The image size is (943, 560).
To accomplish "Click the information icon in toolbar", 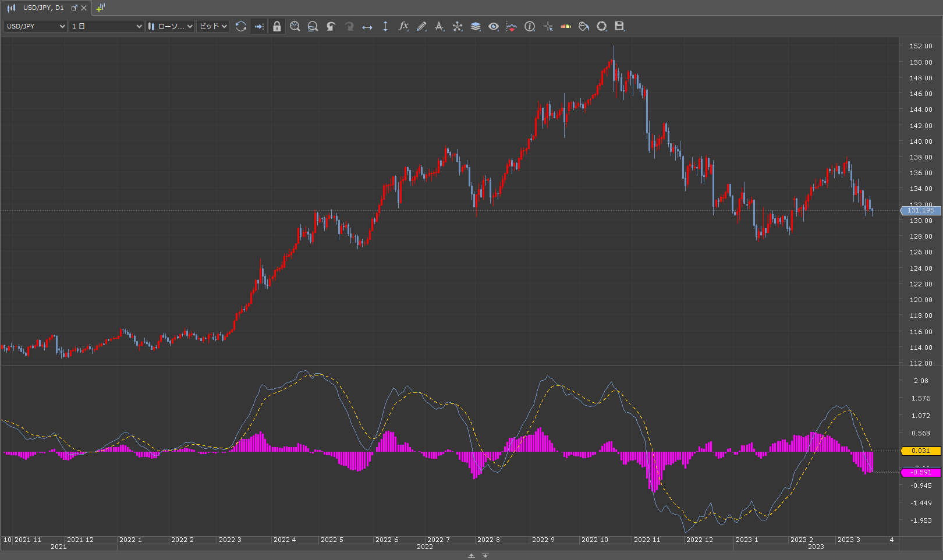I will click(x=530, y=26).
